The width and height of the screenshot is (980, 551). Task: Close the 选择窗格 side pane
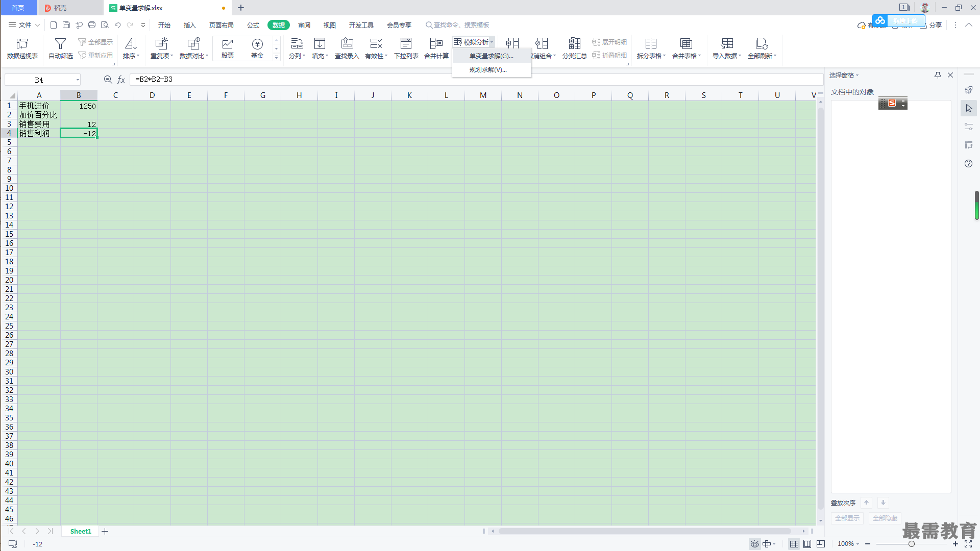coord(950,75)
